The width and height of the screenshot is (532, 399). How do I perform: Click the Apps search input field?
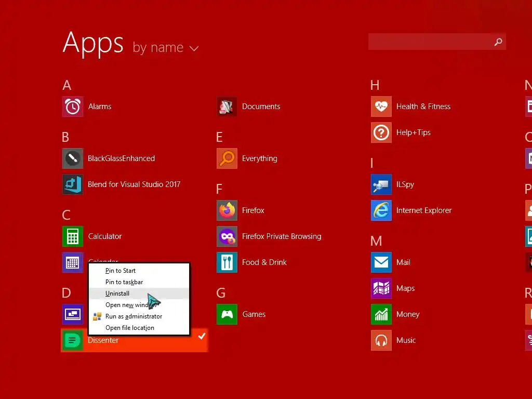pyautogui.click(x=437, y=42)
